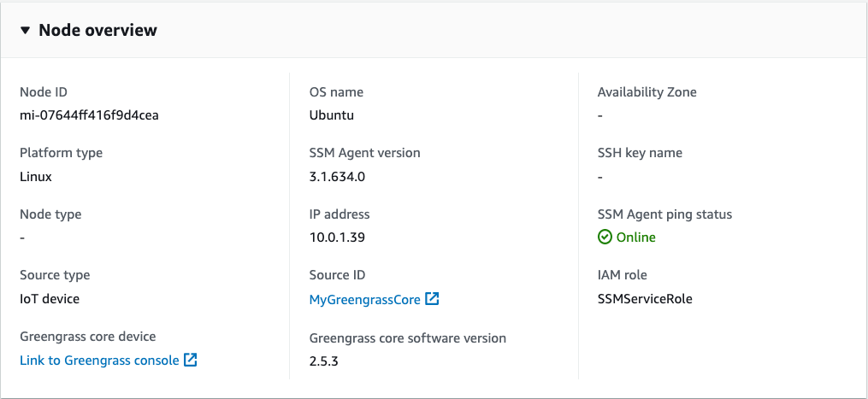Click the OS name value Ubuntu

point(332,115)
